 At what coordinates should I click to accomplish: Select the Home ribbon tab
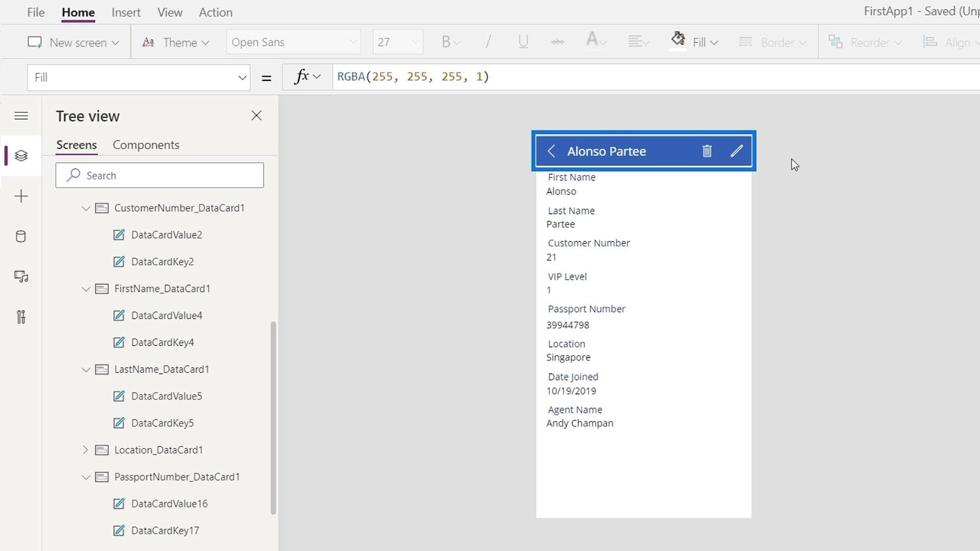coord(78,12)
